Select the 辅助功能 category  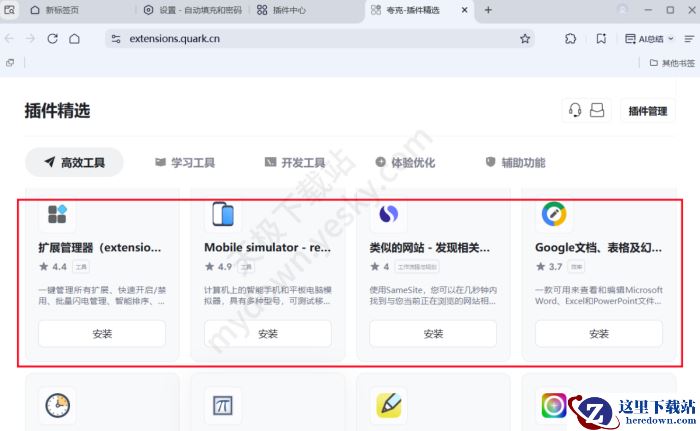pyautogui.click(x=515, y=163)
